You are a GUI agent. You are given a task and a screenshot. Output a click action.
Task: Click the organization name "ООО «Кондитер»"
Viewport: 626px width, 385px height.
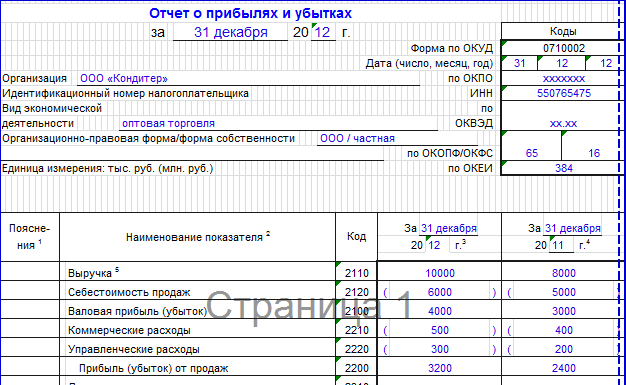[x=124, y=78]
